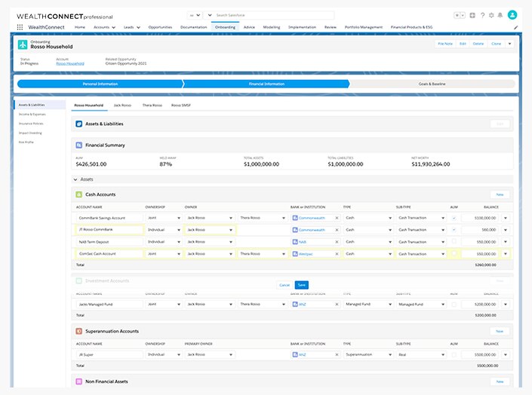Image resolution: width=532 pixels, height=395 pixels.
Task: Switch to the Thera Rosso tab
Action: pos(152,106)
